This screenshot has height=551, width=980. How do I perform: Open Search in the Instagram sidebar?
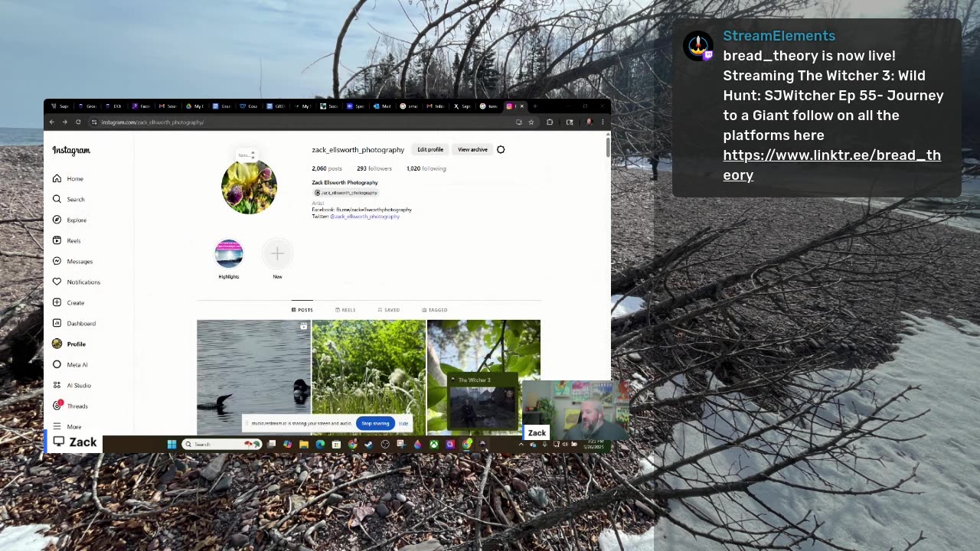coord(69,199)
